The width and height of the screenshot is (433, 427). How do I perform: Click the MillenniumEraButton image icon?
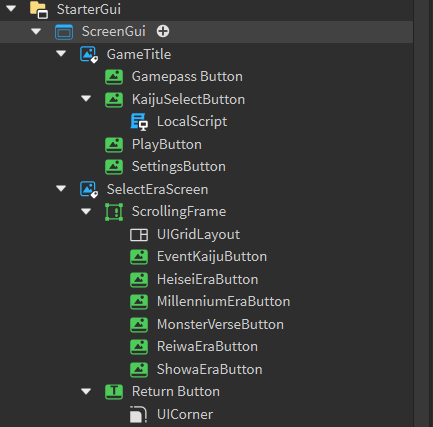(139, 302)
